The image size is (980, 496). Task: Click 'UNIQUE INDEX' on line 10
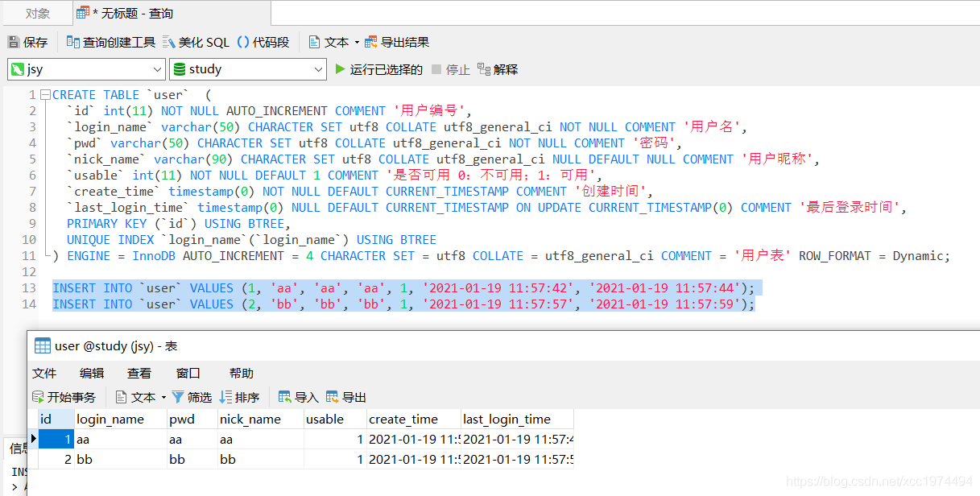tap(110, 240)
